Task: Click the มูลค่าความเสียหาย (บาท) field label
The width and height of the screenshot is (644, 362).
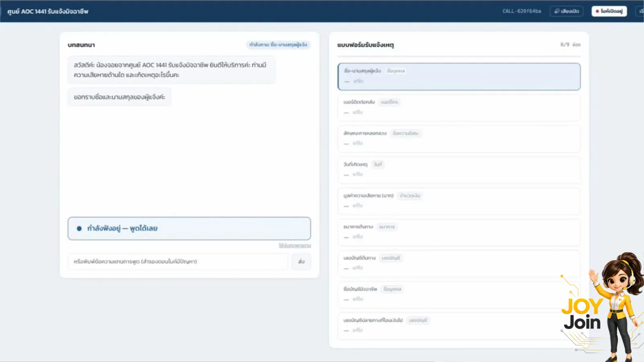Action: [368, 195]
